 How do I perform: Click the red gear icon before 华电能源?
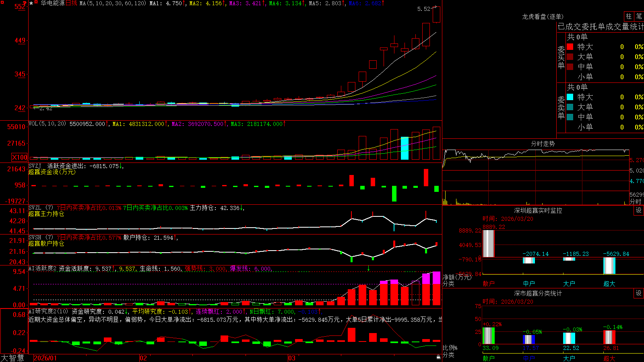coord(36,3)
